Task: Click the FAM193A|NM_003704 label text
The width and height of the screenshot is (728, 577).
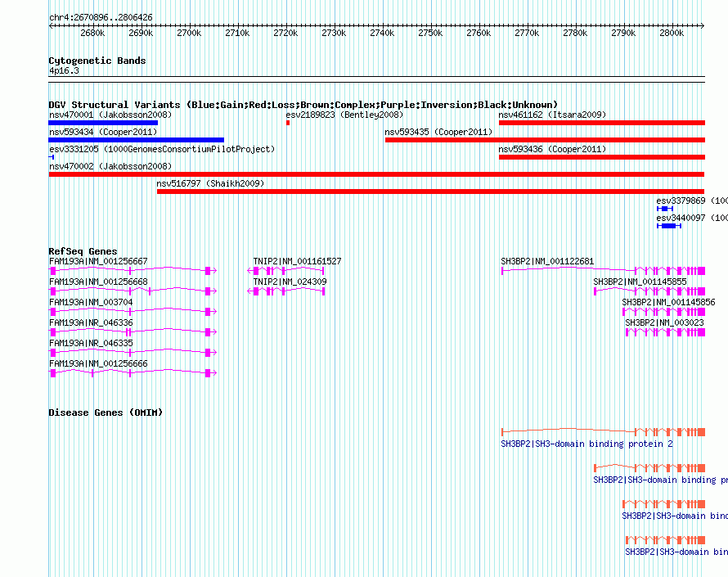Action: click(91, 302)
